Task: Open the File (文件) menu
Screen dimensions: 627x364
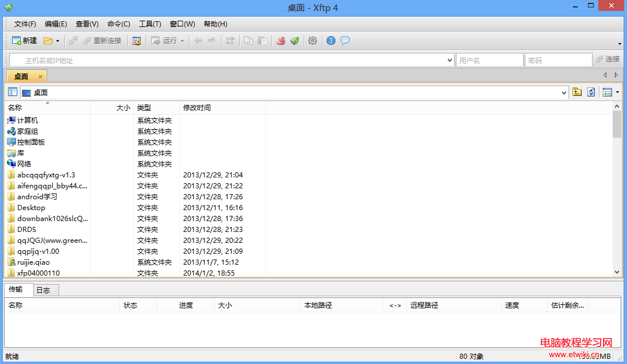Action: pyautogui.click(x=25, y=24)
